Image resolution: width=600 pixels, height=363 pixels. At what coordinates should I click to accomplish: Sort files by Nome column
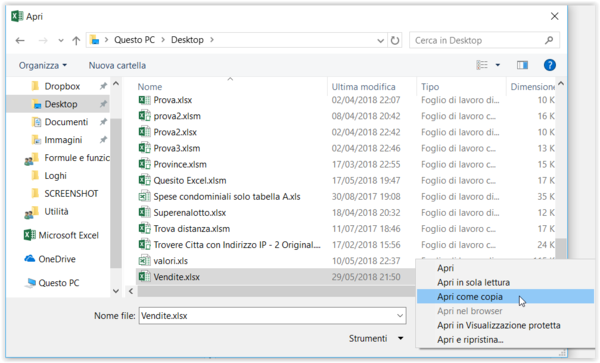[x=150, y=87]
